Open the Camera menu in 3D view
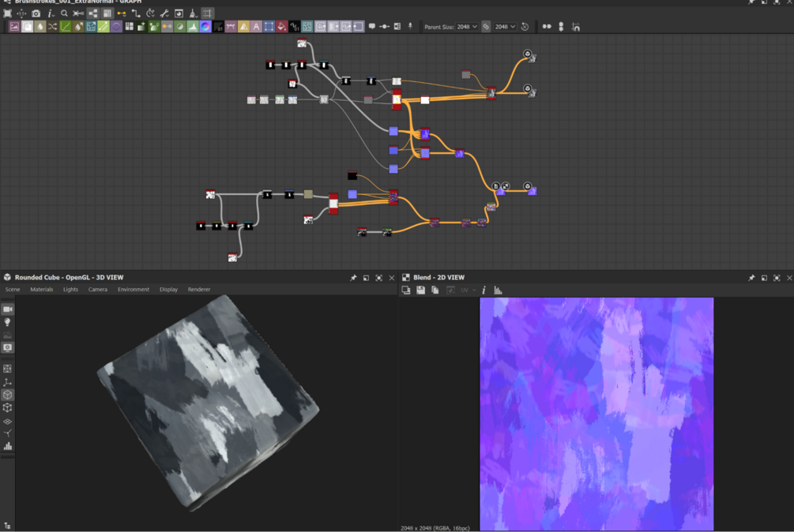The width and height of the screenshot is (794, 532). coord(98,289)
